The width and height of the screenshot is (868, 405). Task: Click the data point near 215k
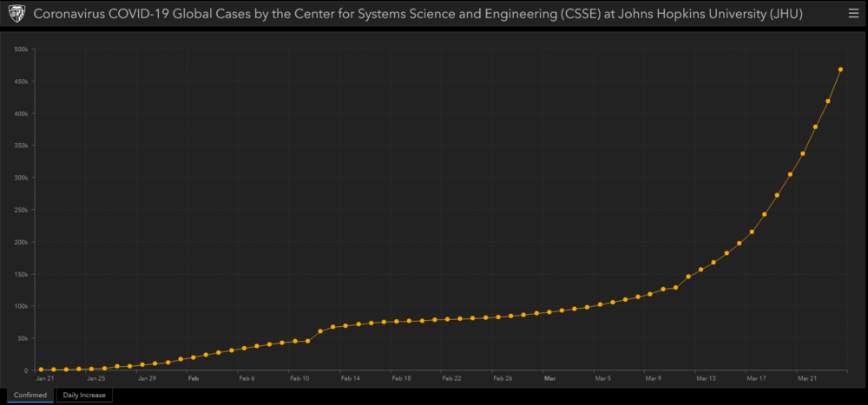pyautogui.click(x=752, y=232)
